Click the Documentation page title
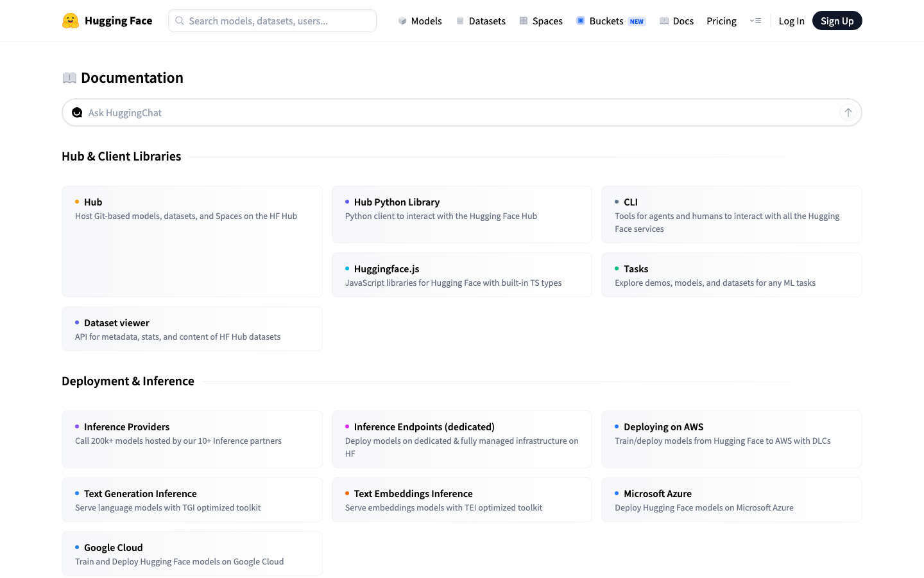This screenshot has height=578, width=924. [x=132, y=78]
